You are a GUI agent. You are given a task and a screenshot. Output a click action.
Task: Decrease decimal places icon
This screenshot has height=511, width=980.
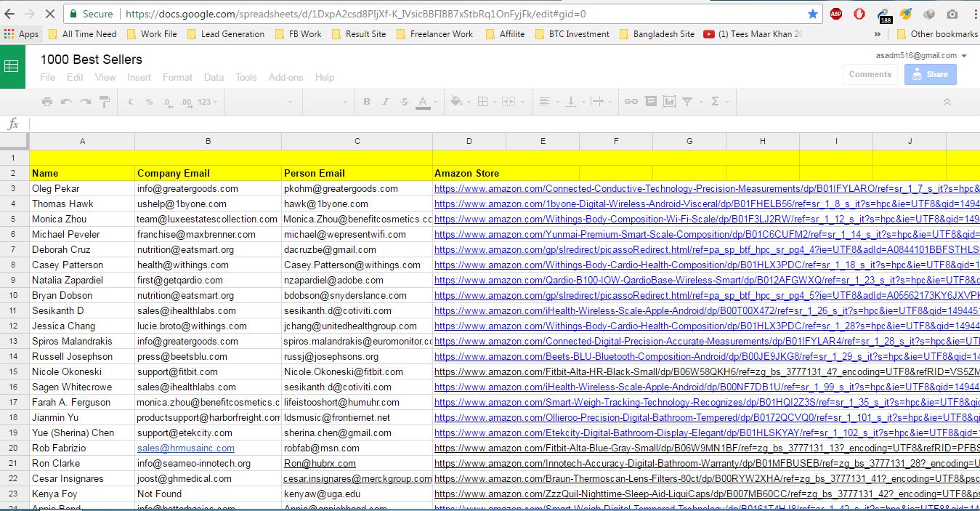[167, 102]
